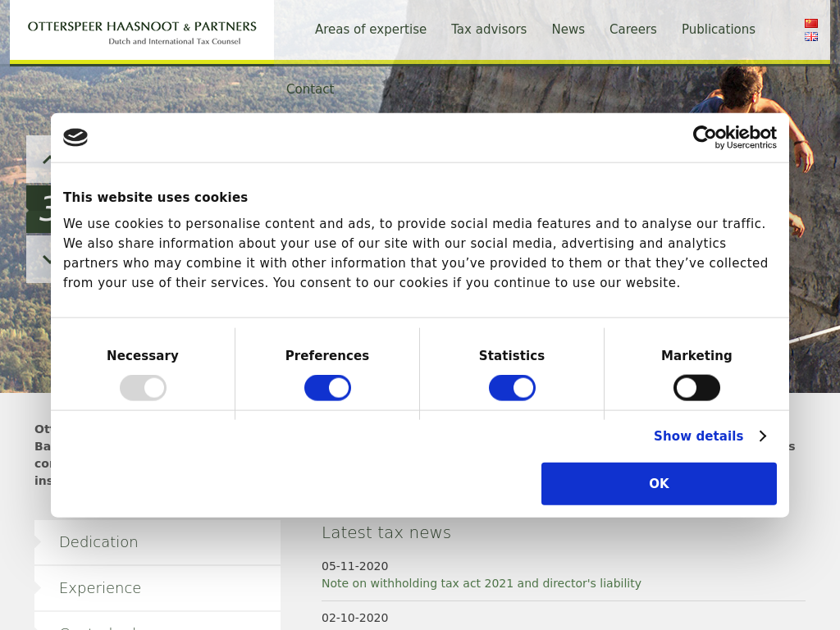Turn off Statistics cookies toggle
The width and height of the screenshot is (840, 630).
pyautogui.click(x=512, y=388)
